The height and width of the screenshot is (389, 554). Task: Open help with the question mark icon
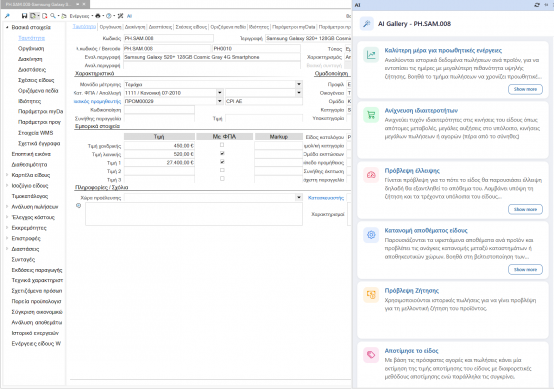point(109,16)
